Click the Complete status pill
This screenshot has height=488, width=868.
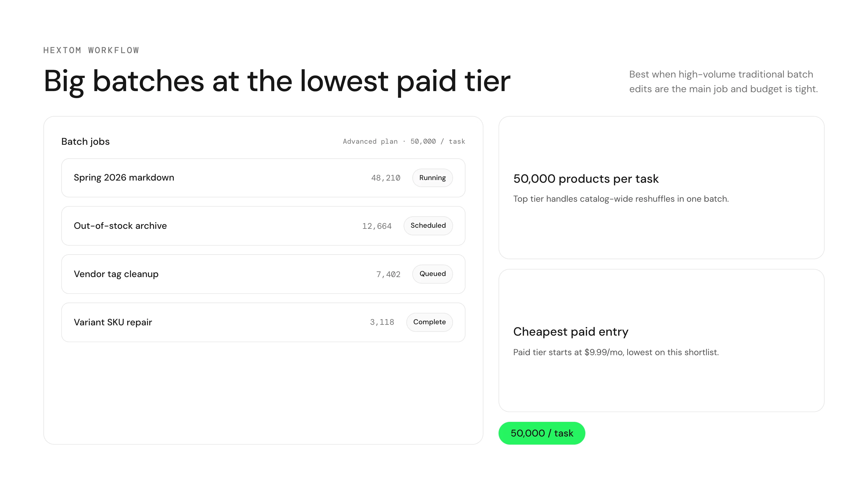coord(429,322)
